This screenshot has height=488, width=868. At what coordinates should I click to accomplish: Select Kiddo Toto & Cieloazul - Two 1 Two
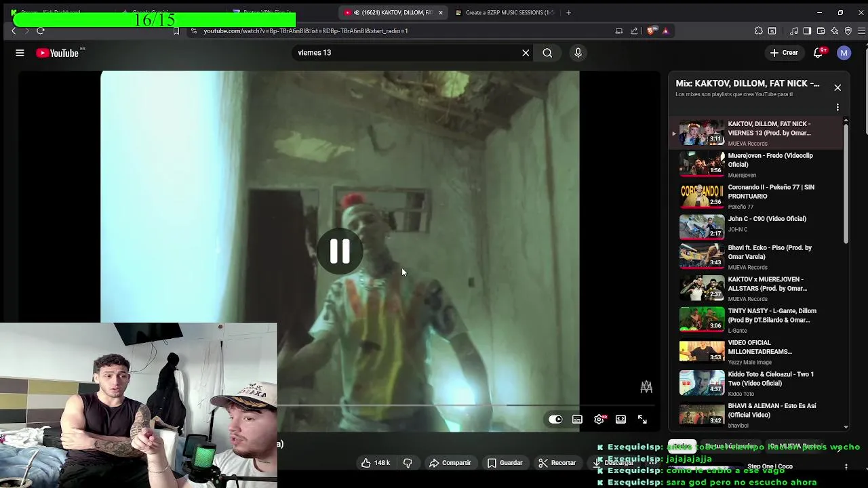point(756,383)
